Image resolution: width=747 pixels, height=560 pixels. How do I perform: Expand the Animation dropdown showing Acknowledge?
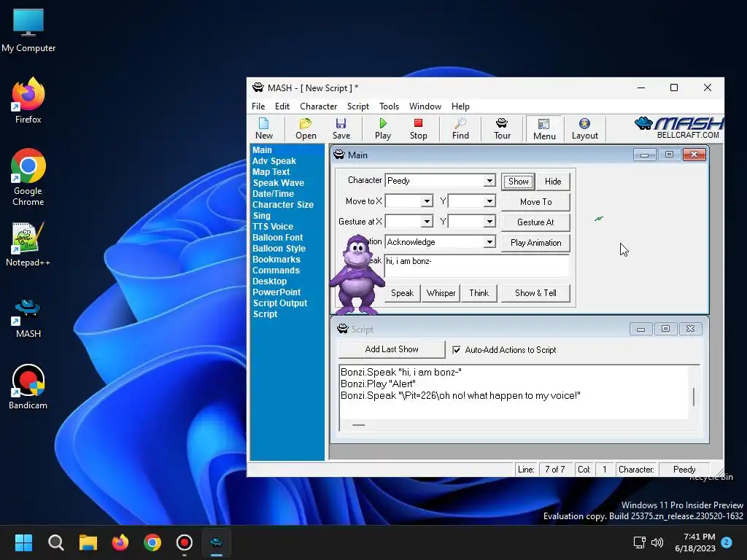pos(489,242)
